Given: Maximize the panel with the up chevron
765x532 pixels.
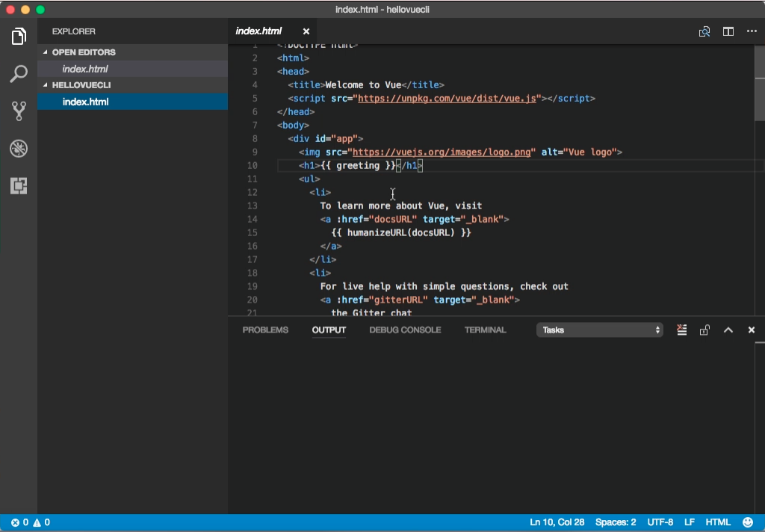Looking at the screenshot, I should coord(728,330).
